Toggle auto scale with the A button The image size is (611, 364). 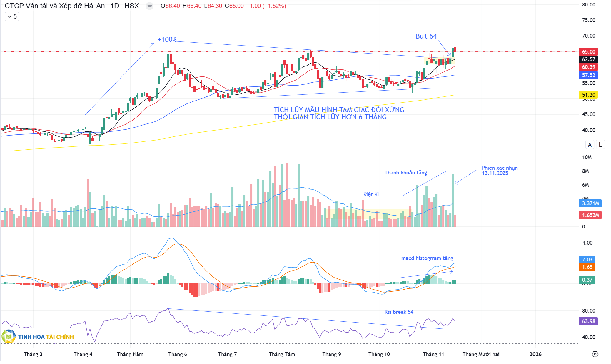pos(590,145)
